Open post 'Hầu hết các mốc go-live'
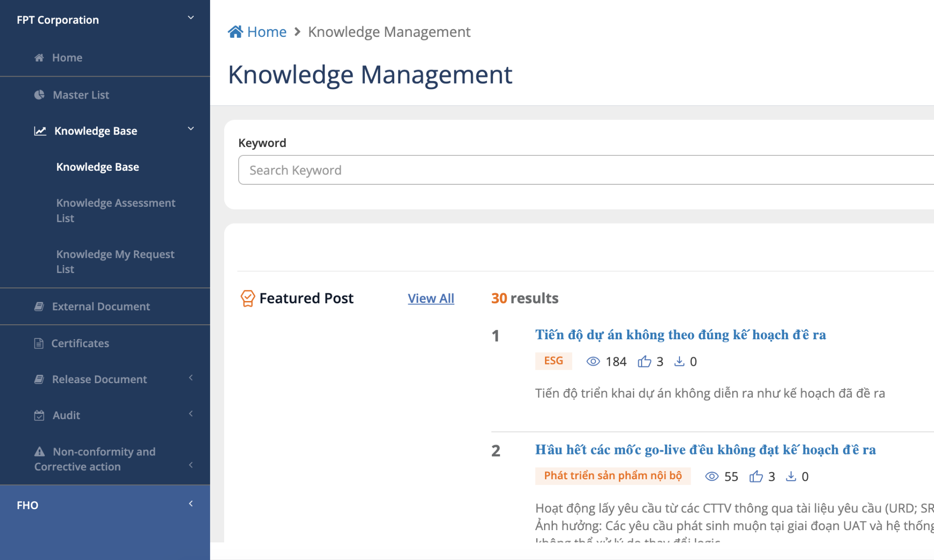 (x=705, y=450)
